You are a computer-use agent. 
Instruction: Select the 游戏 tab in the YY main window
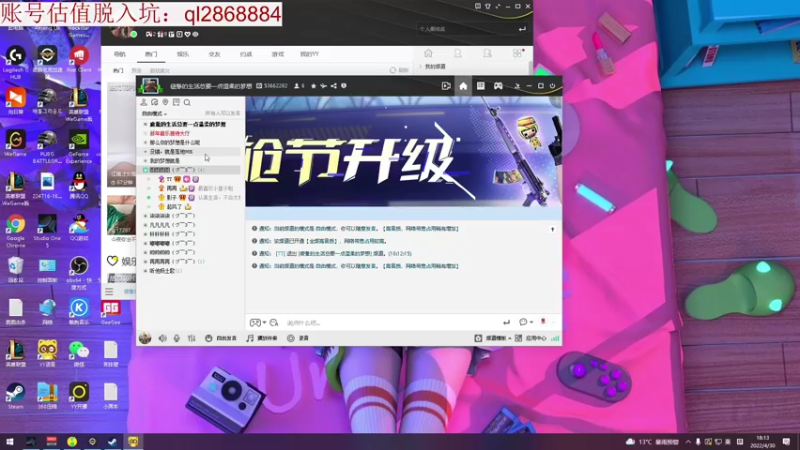tap(278, 54)
